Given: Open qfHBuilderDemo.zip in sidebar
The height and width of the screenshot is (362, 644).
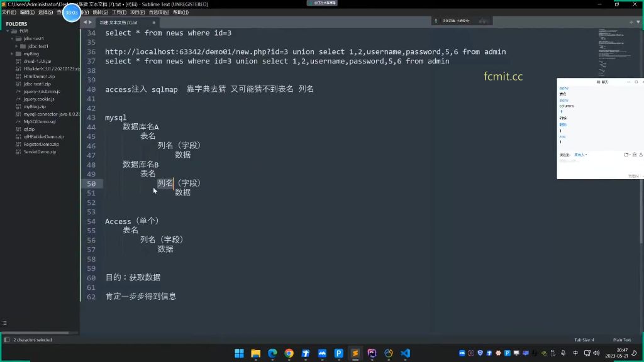Looking at the screenshot, I should [x=43, y=136].
